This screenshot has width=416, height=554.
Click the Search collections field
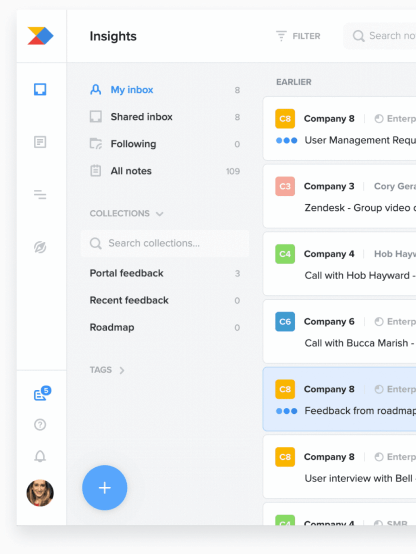click(165, 243)
